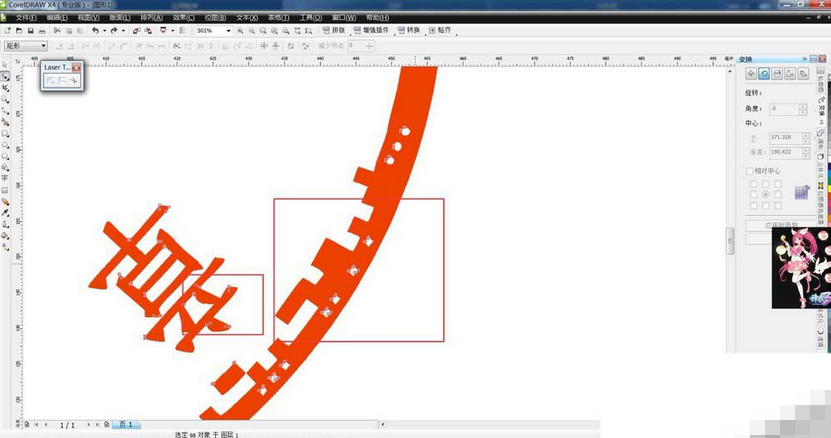Select the Zoom tool in the left toolbox

[x=5, y=100]
